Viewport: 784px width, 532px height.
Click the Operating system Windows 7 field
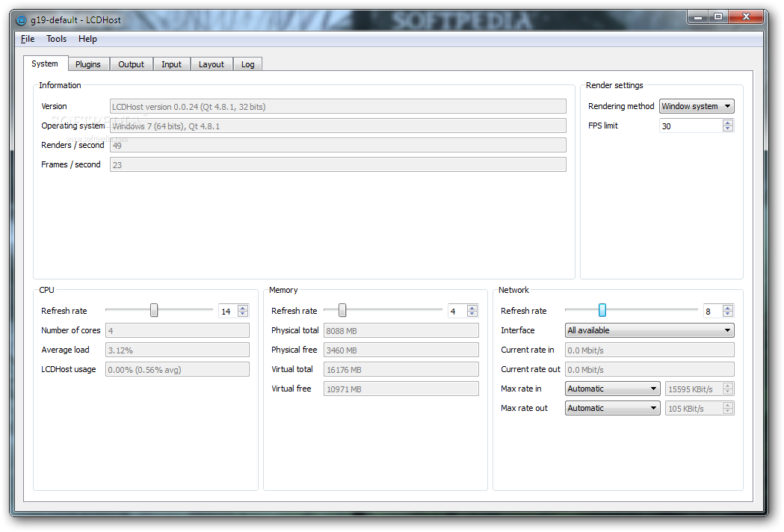click(x=338, y=126)
